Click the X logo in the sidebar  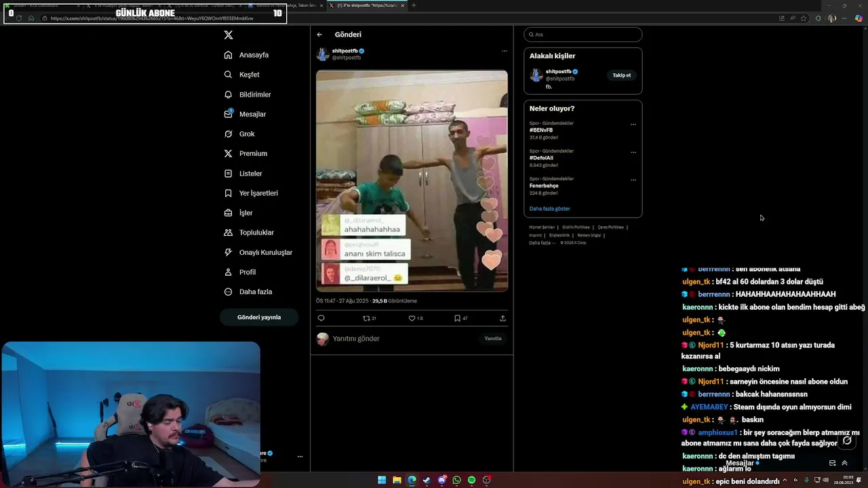[229, 35]
